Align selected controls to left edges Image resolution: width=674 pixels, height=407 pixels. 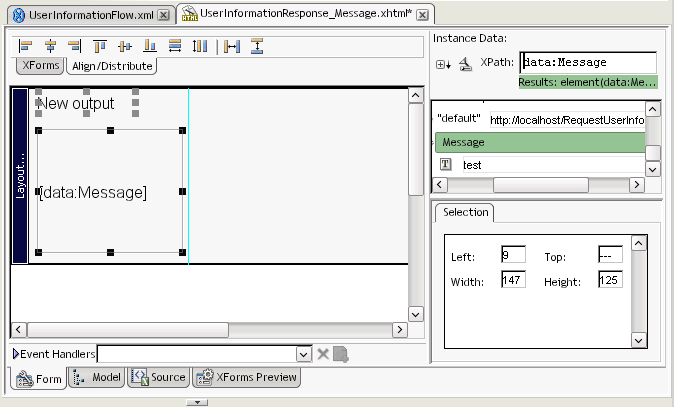pyautogui.click(x=26, y=46)
